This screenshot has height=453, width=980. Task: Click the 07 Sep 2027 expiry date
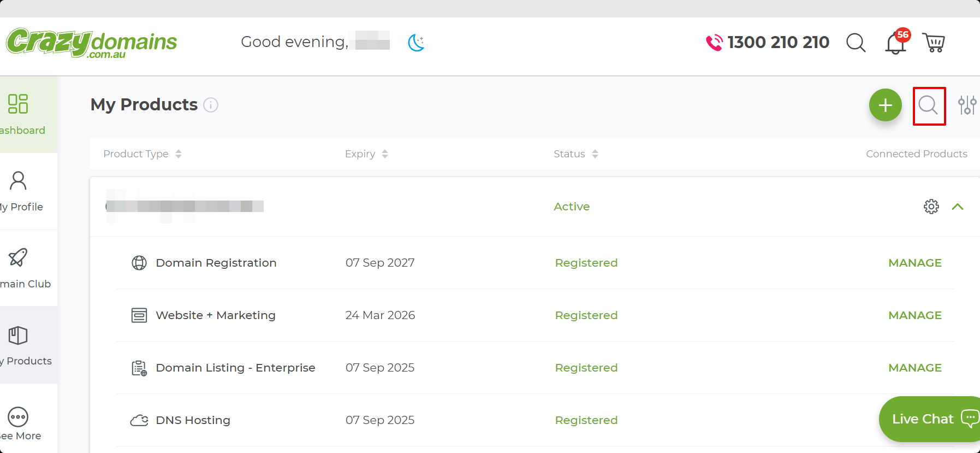point(380,263)
